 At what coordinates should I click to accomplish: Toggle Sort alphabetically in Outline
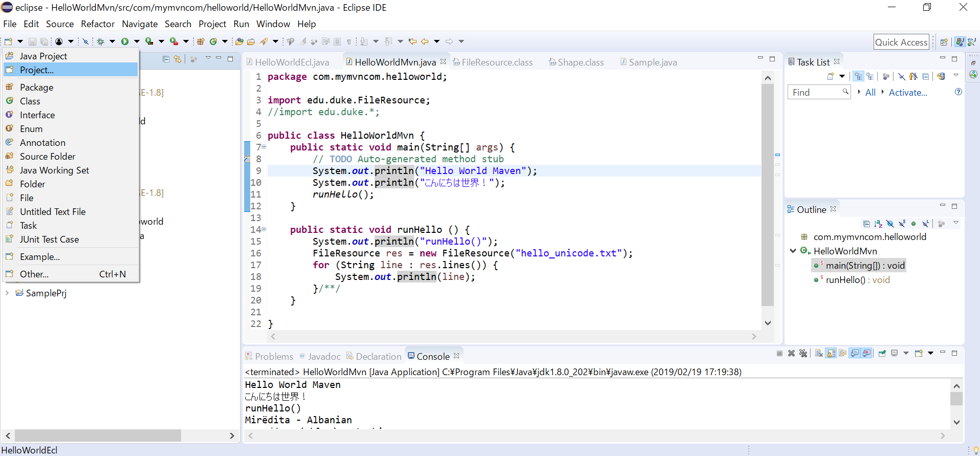tap(878, 224)
